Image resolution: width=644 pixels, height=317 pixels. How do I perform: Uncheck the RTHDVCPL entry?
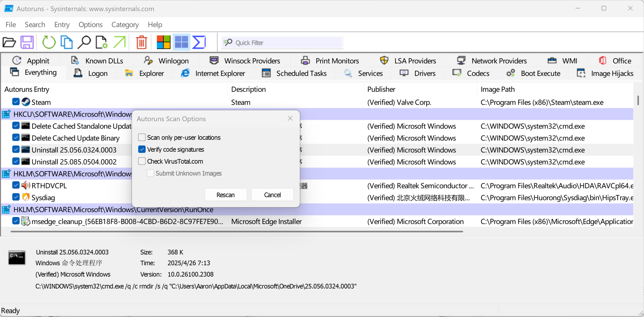coord(16,185)
